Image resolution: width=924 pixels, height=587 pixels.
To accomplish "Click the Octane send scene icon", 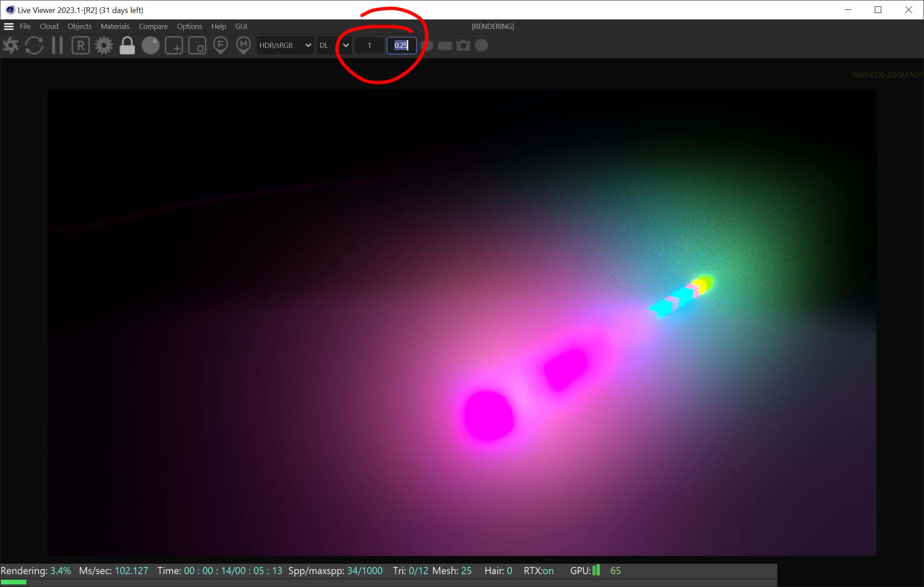I will click(11, 45).
